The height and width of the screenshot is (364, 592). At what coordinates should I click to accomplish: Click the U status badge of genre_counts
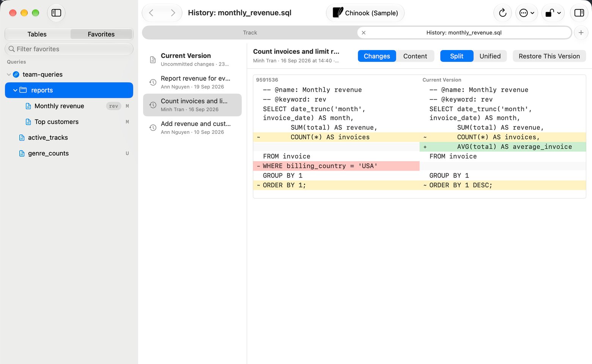tap(127, 154)
